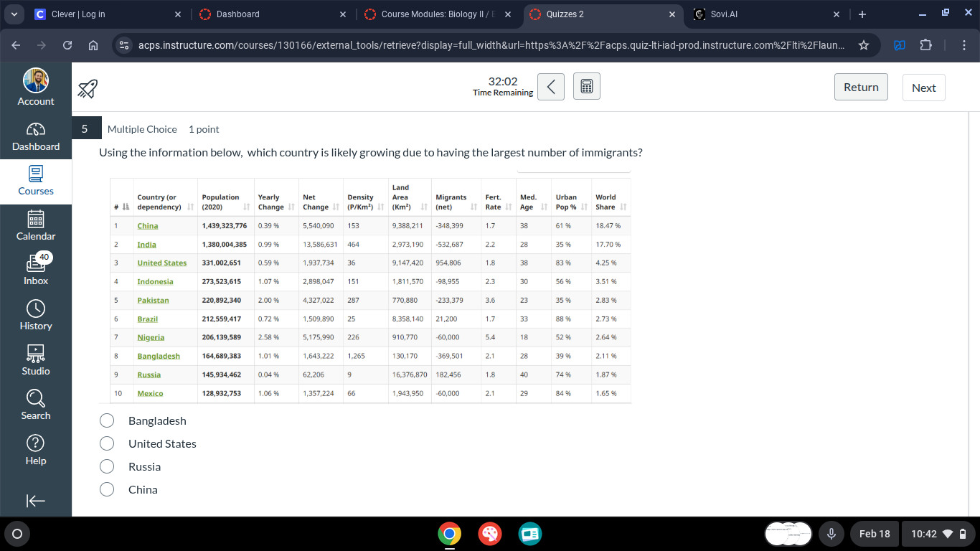
Task: Open the China link in table
Action: 148,226
